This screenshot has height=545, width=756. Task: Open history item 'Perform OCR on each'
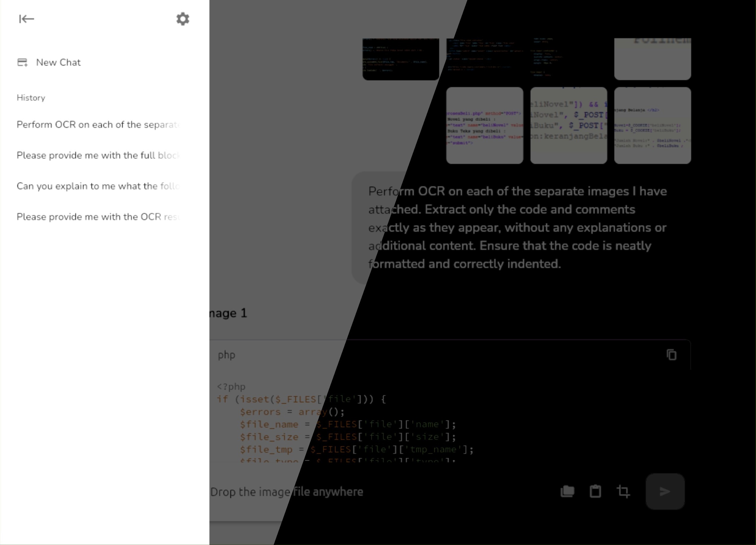click(98, 125)
